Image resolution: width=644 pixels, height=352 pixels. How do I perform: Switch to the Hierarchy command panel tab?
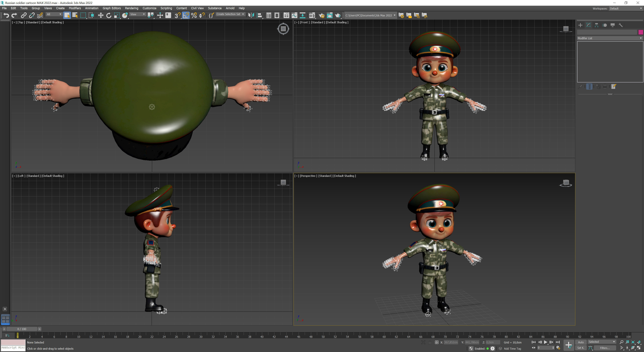tap(597, 25)
